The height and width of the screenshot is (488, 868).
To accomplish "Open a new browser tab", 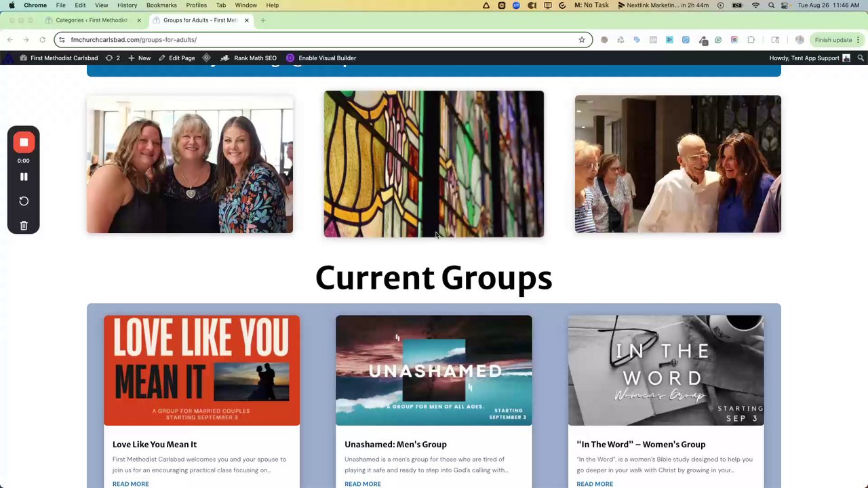I will 263,20.
